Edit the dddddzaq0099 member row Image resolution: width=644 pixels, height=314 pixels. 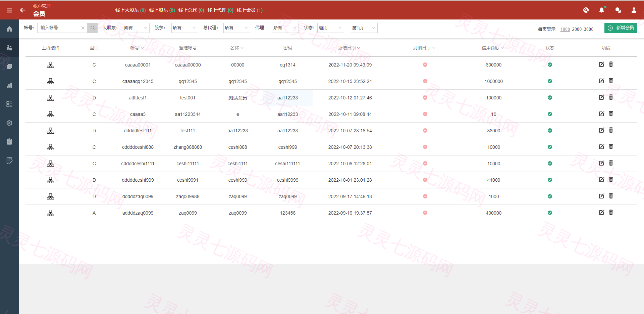601,196
